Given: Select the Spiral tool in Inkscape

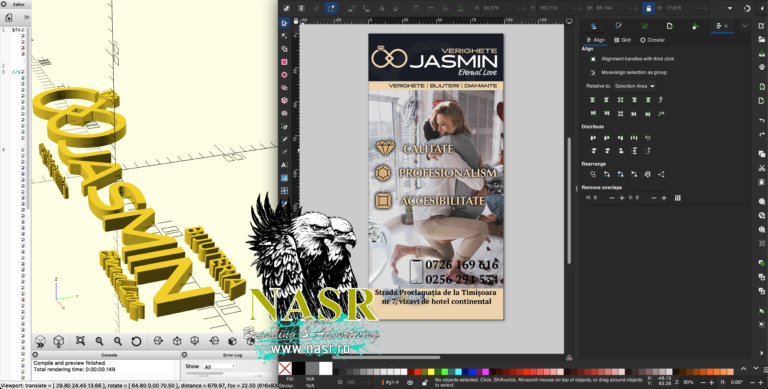Looking at the screenshot, I should coord(284,113).
